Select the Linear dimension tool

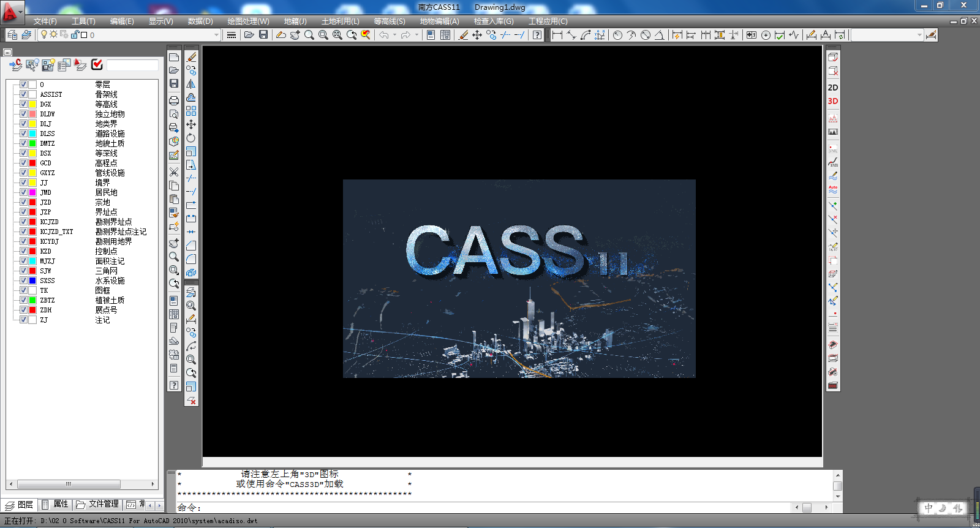pos(557,35)
